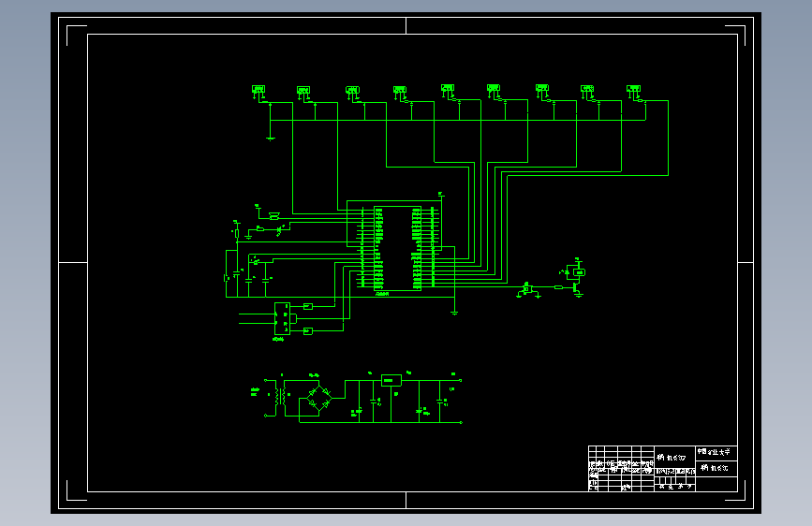Click the transistor driving the relay
The image size is (812, 526).
click(576, 288)
